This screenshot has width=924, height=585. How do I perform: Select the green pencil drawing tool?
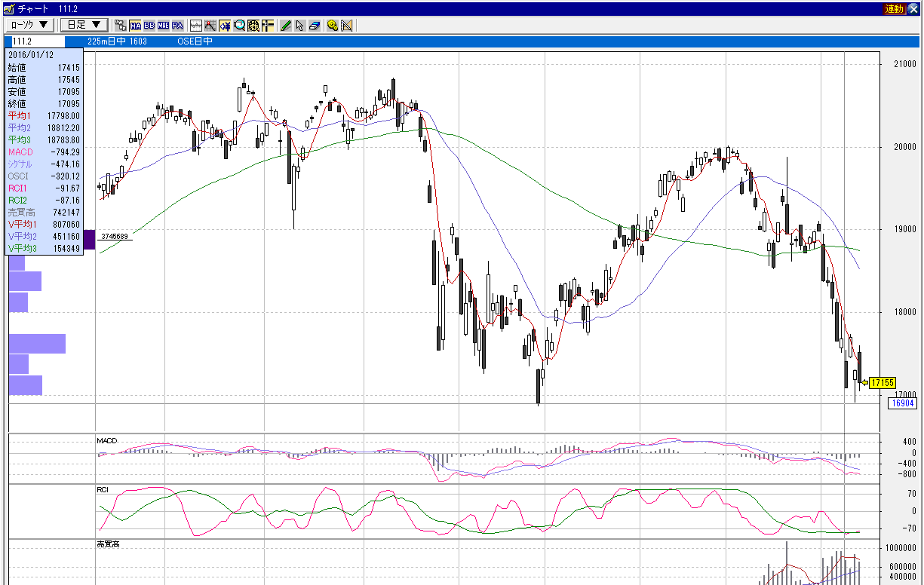(x=286, y=25)
